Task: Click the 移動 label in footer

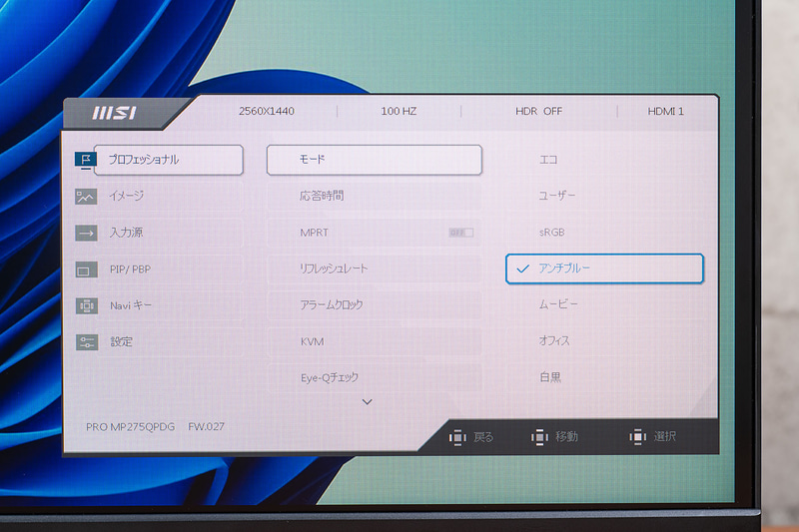Action: coord(566,437)
